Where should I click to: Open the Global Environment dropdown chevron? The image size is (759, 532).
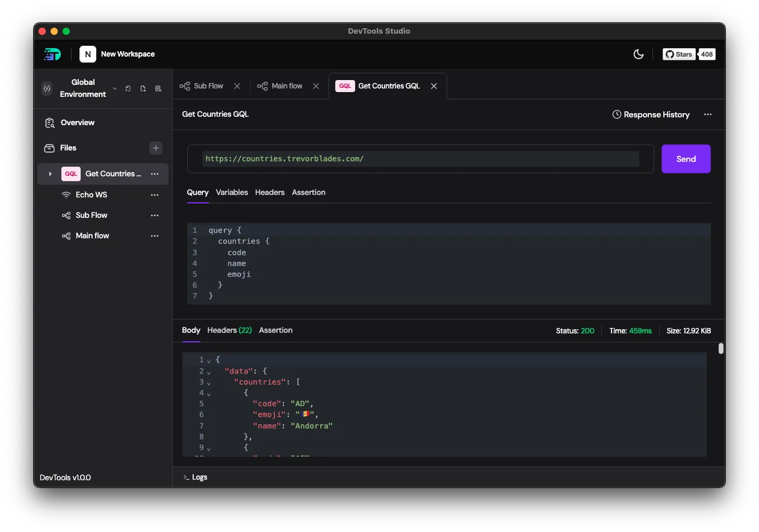click(114, 88)
